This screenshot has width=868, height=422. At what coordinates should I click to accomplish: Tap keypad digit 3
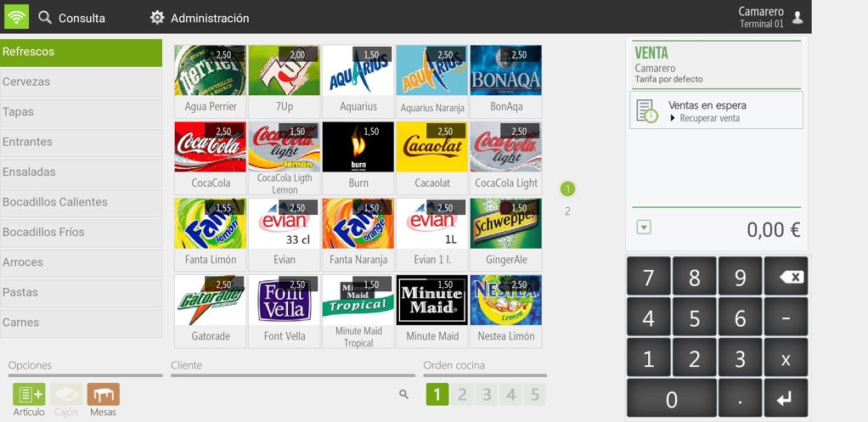point(740,358)
